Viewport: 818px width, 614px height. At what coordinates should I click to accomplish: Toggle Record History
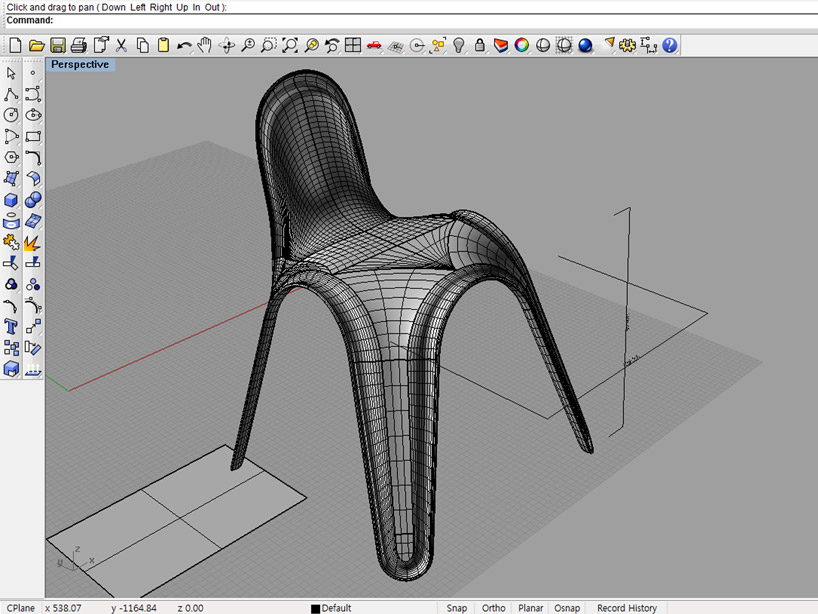pyautogui.click(x=627, y=608)
